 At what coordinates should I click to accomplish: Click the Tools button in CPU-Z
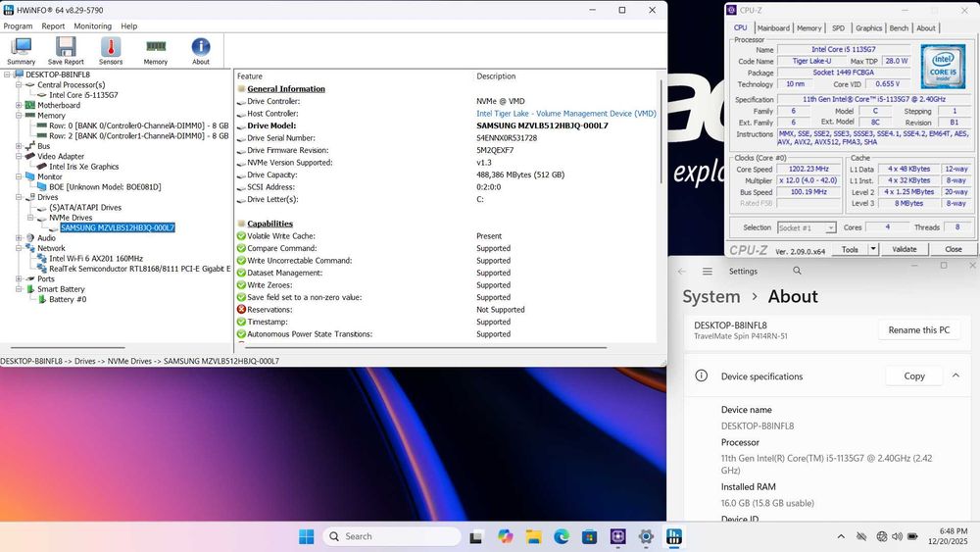click(850, 249)
